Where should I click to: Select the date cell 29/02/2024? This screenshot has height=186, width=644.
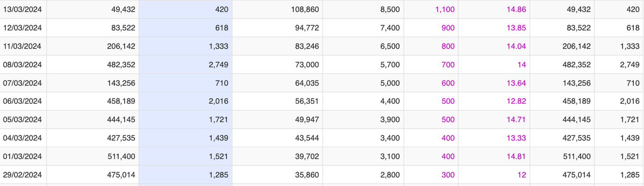[x=23, y=175]
